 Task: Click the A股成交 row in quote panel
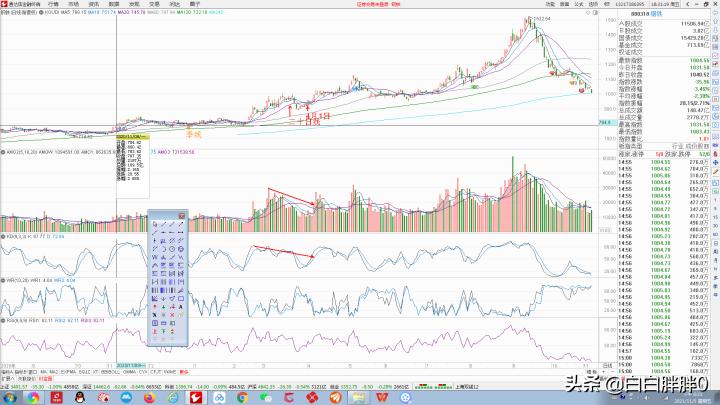(x=664, y=23)
